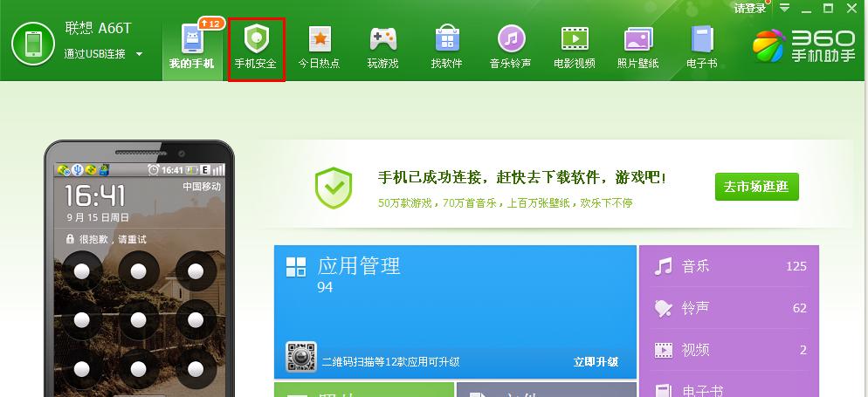Open the 电子书 tab
This screenshot has height=397, width=868.
coord(702,49)
